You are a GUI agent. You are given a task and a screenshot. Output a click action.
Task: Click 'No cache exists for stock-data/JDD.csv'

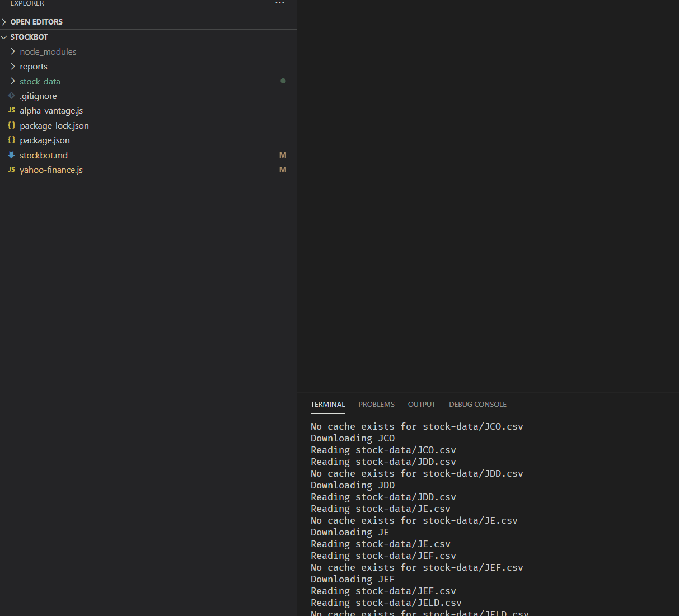(417, 473)
